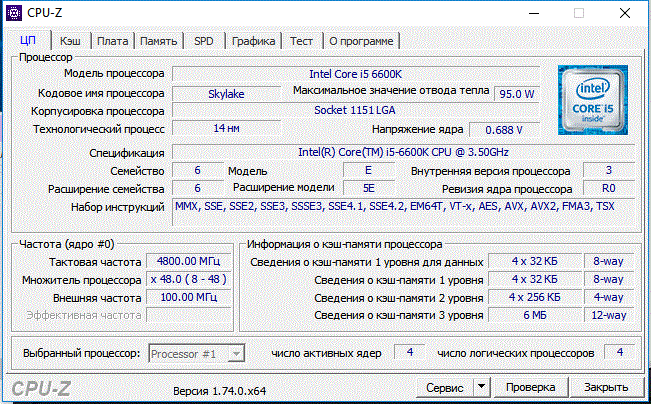Image resolution: width=651 pixels, height=404 pixels.
Task: Click the core revision value R0
Action: click(x=609, y=188)
